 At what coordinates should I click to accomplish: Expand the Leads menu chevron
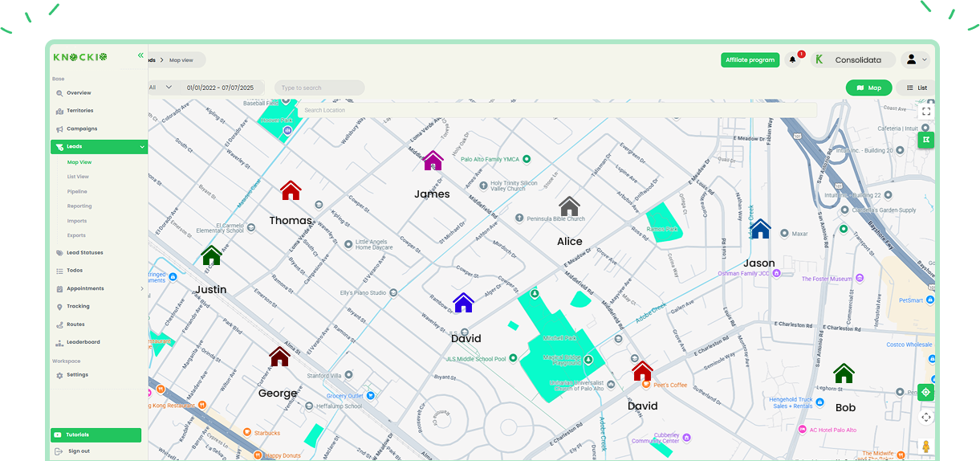coord(142,147)
